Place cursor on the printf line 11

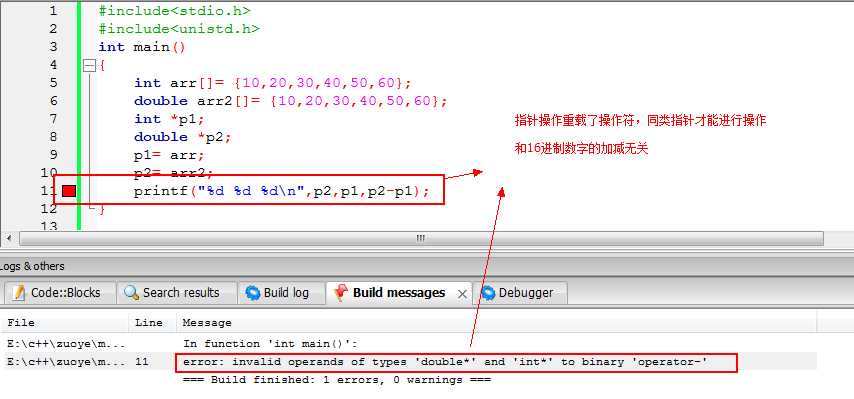click(282, 192)
